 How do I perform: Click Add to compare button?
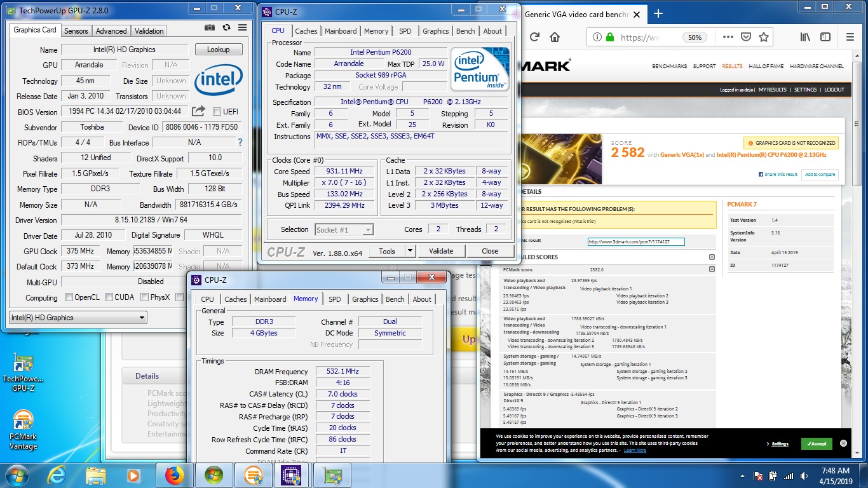[x=820, y=174]
